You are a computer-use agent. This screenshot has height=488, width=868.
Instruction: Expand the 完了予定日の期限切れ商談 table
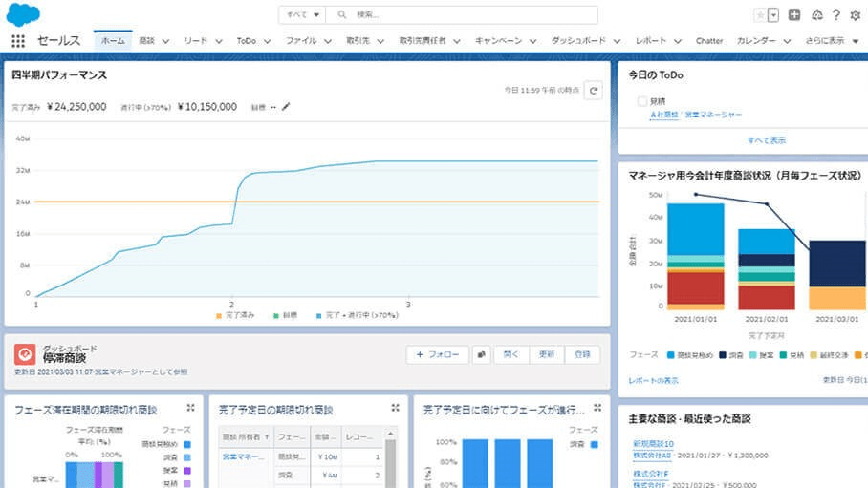click(x=395, y=408)
